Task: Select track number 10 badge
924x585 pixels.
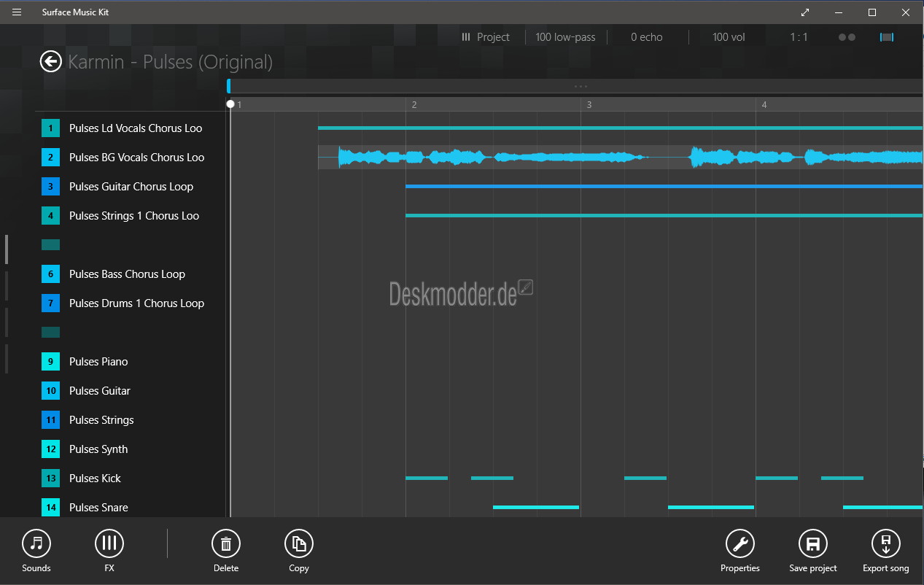Action: pyautogui.click(x=51, y=391)
